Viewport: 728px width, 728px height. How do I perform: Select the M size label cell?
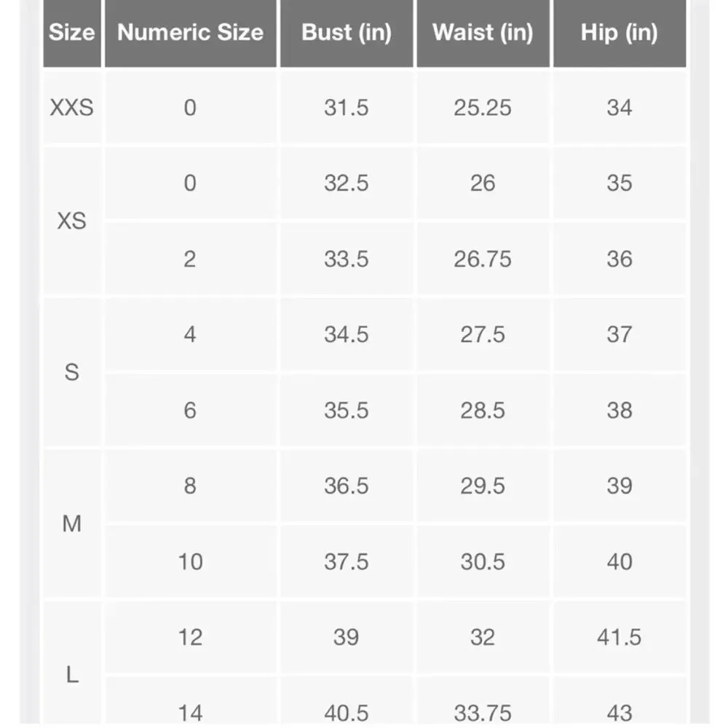pos(72,523)
